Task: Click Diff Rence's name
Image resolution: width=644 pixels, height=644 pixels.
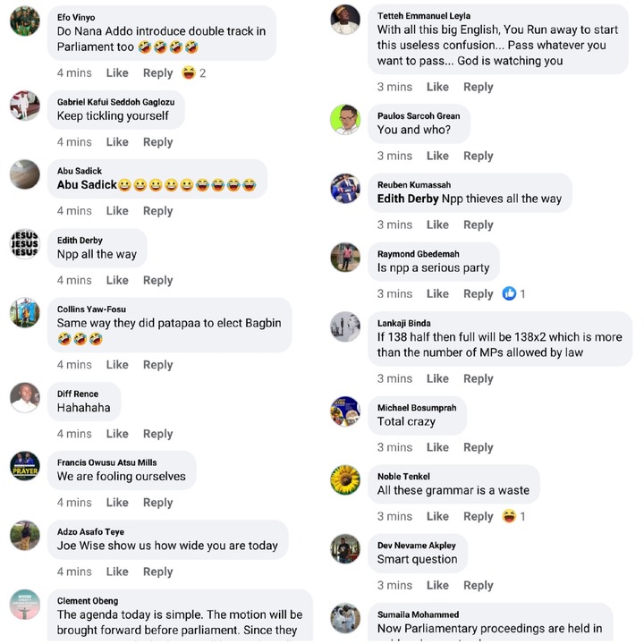Action: (78, 394)
